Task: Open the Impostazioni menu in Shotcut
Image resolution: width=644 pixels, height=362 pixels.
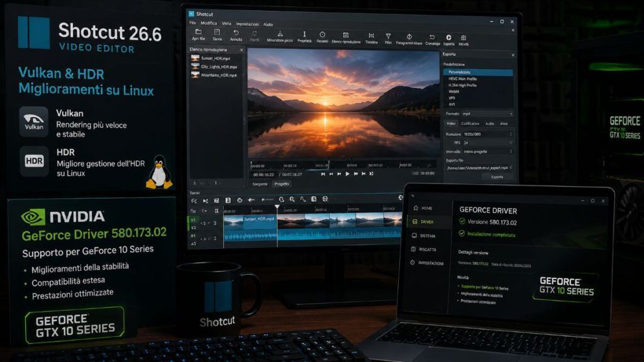Action: coord(247,25)
